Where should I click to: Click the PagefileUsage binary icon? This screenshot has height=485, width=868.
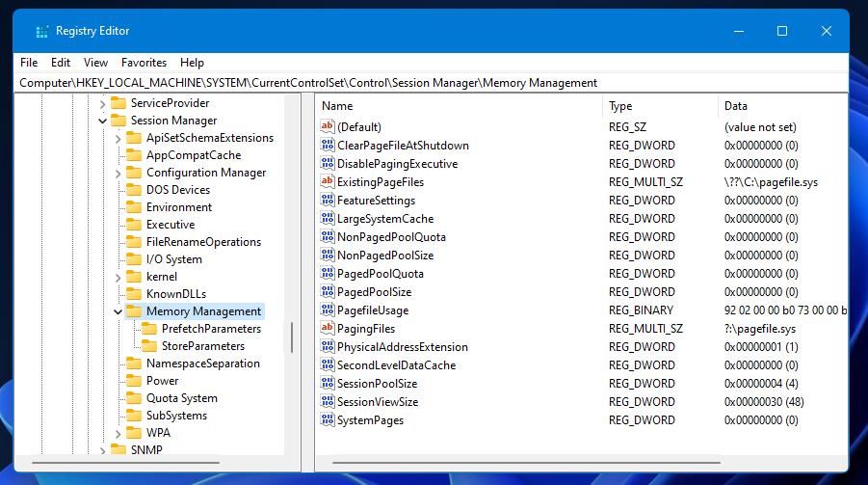pyautogui.click(x=328, y=310)
